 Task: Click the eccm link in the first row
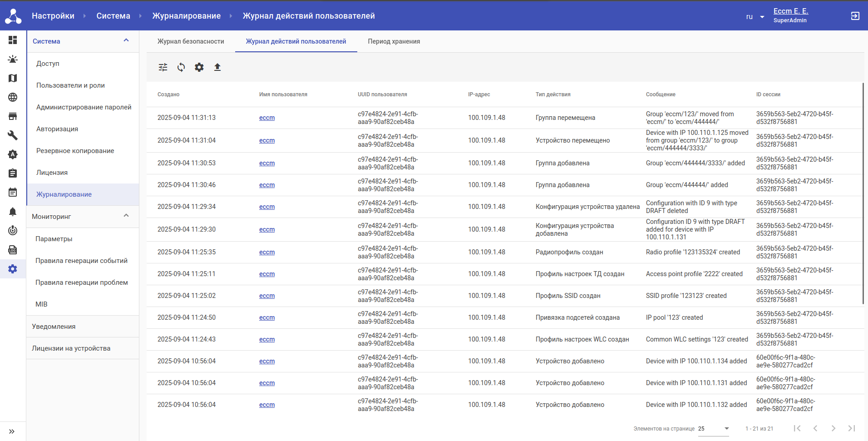(267, 118)
